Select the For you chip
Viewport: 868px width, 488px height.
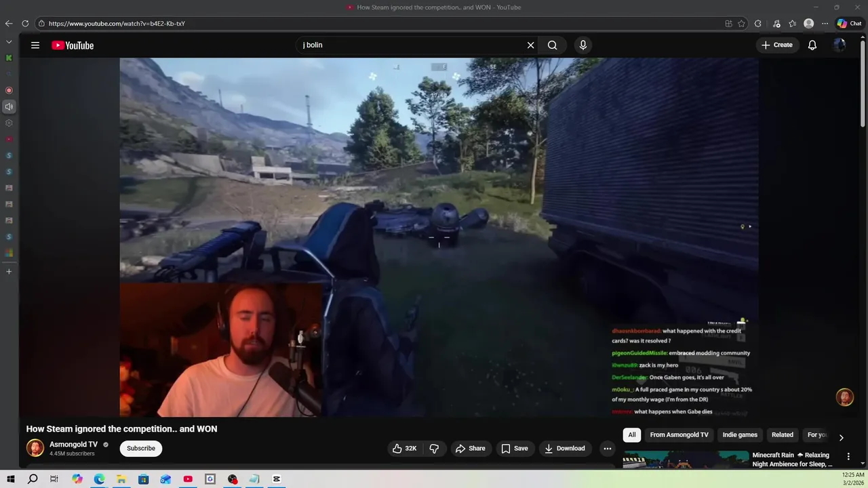(816, 435)
